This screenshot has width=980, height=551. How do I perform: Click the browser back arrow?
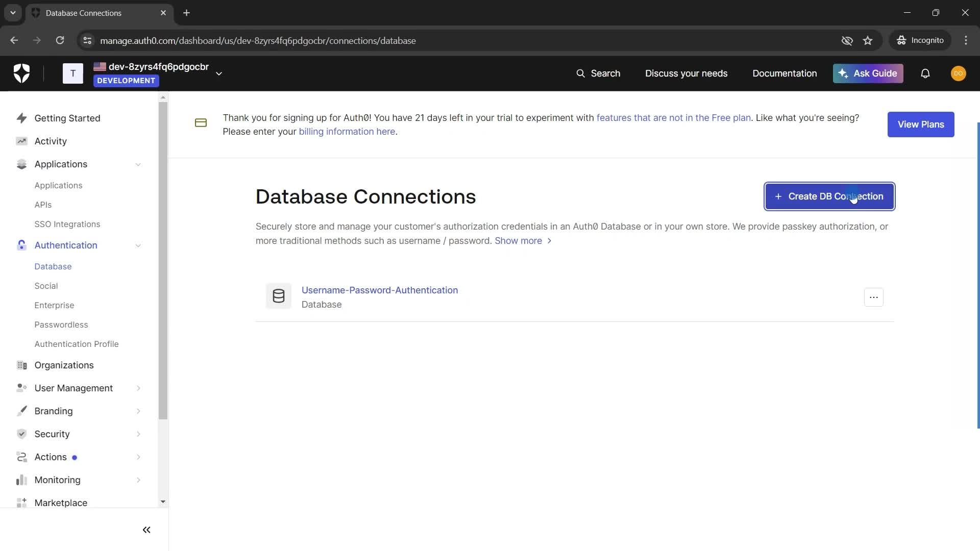coord(14,40)
